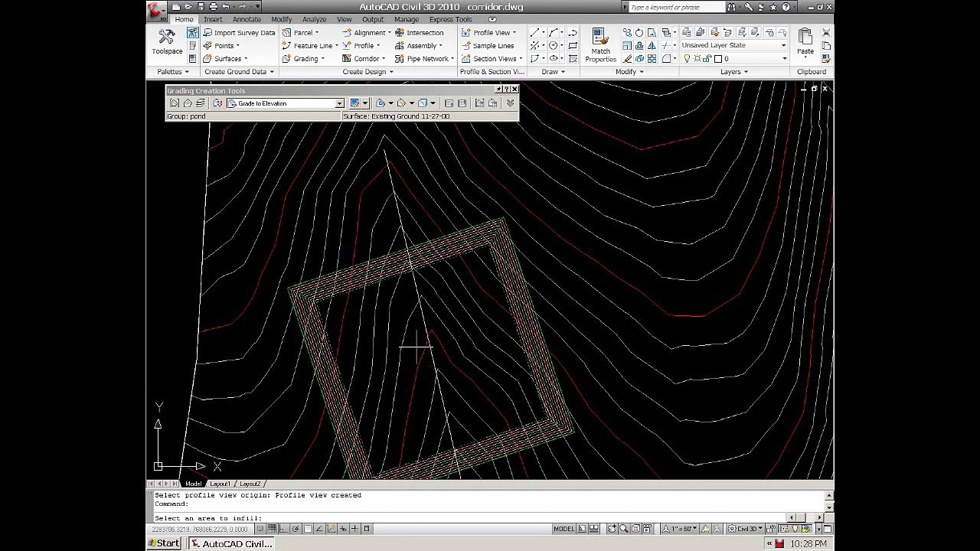Open the Toolspace palette

point(167,41)
